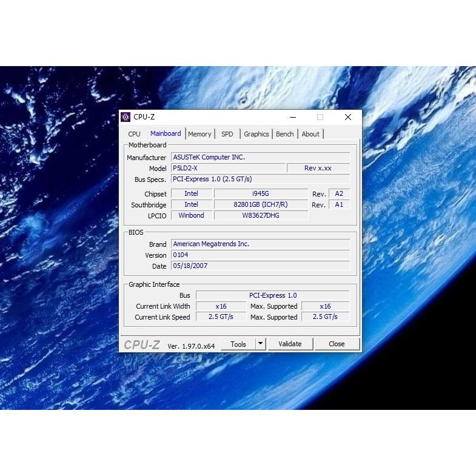The width and height of the screenshot is (476, 476).
Task: Click the BIOS date 05/18/2007 field
Action: [x=260, y=266]
